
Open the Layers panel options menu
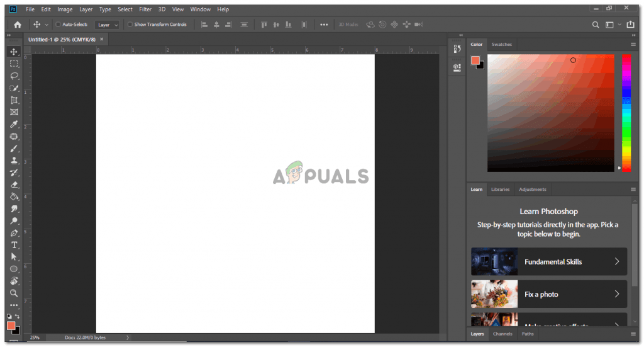(x=633, y=334)
